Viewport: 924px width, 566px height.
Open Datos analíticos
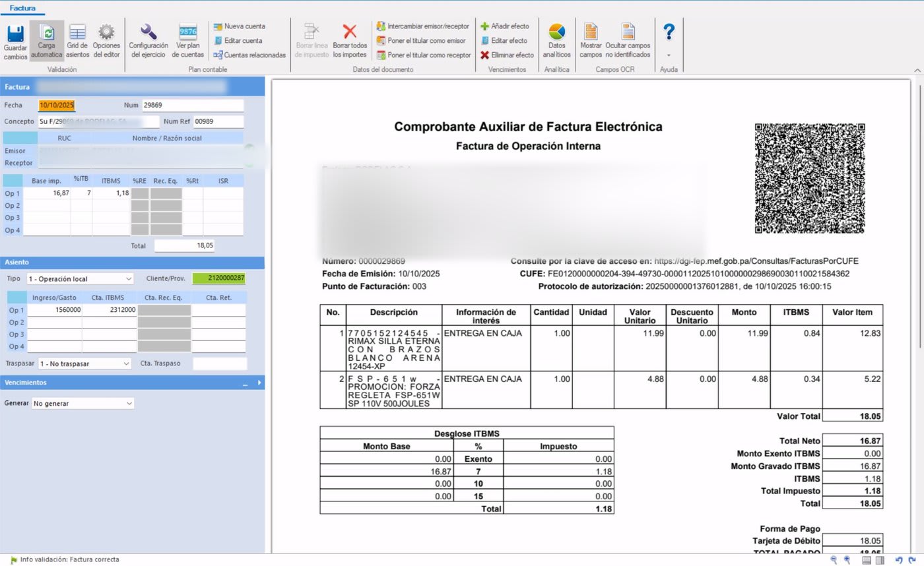(x=557, y=42)
